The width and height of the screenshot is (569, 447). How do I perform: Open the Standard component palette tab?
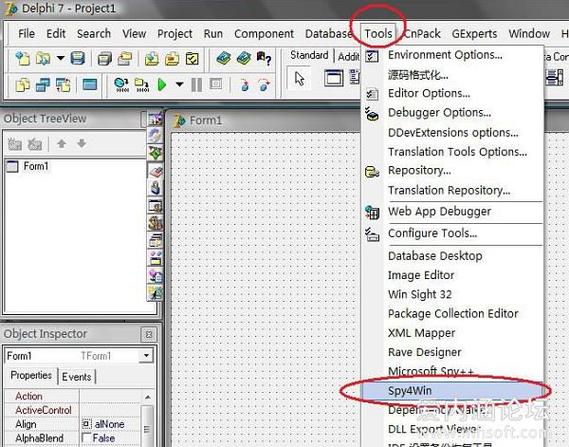pos(309,55)
